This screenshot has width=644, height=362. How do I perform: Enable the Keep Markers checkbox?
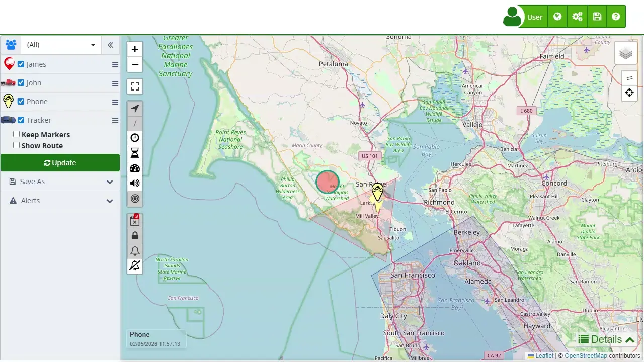tap(16, 134)
